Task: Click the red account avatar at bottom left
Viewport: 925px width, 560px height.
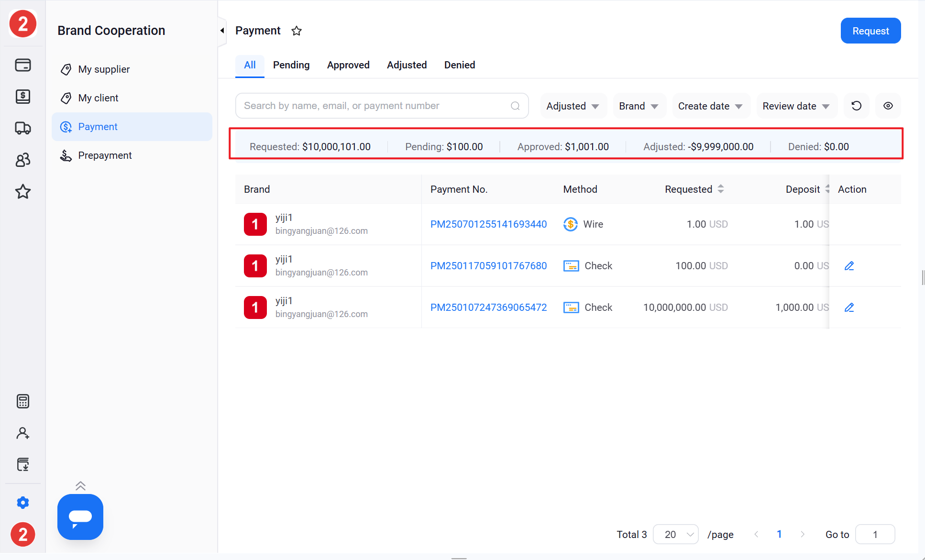Action: [x=23, y=534]
